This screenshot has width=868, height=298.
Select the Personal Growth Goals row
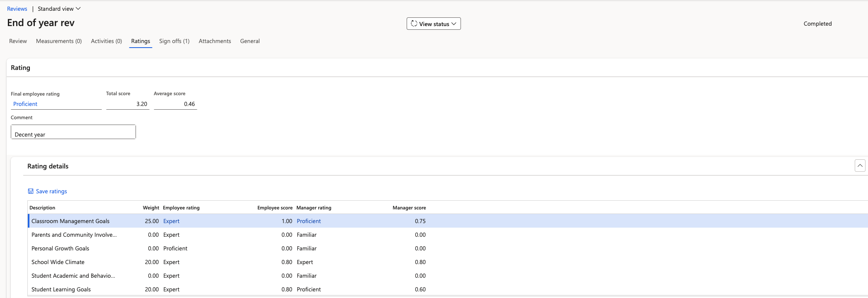448,248
